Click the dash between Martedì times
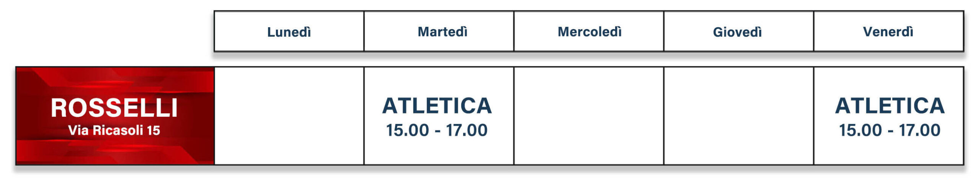Screen dimensions: 980x178 438,131
